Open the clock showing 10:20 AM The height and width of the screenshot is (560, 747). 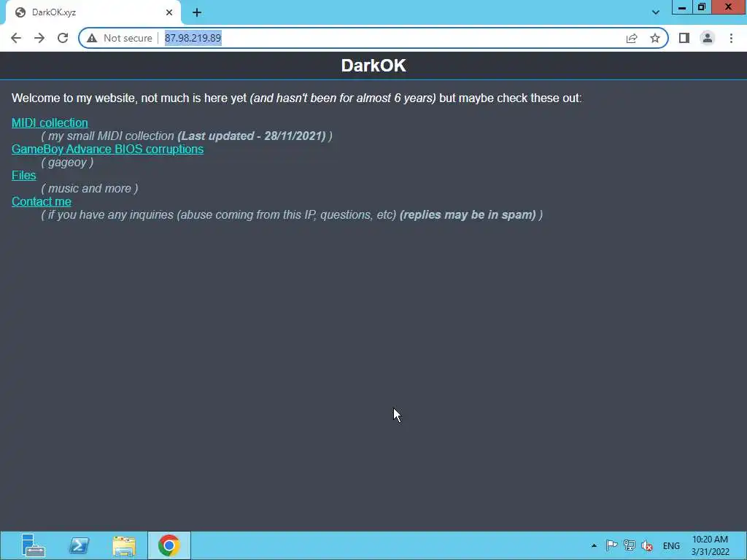click(710, 545)
